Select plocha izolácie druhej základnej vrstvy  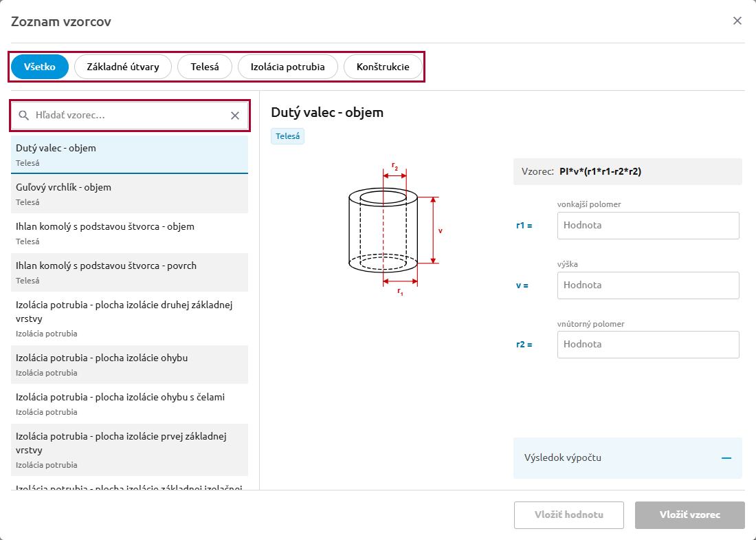point(129,318)
